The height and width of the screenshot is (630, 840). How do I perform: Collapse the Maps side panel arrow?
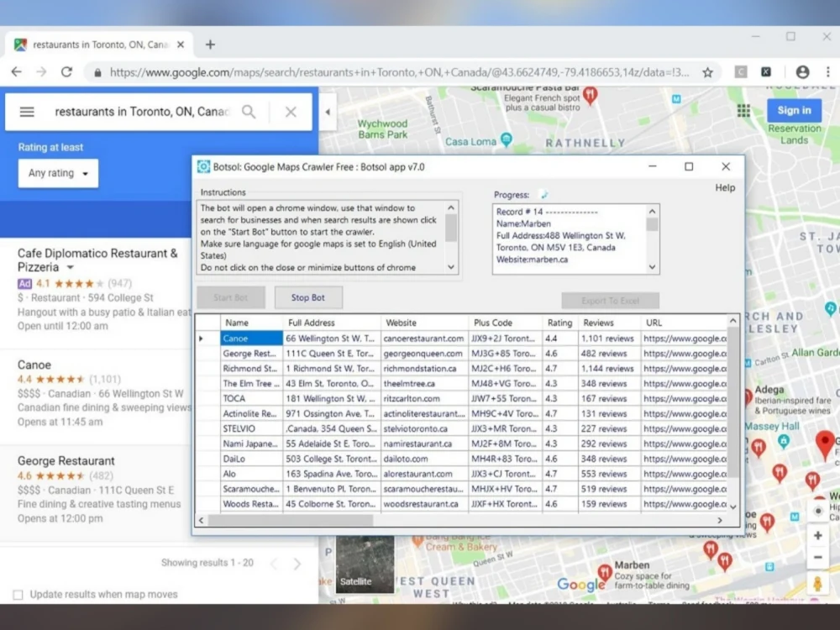[x=328, y=112]
